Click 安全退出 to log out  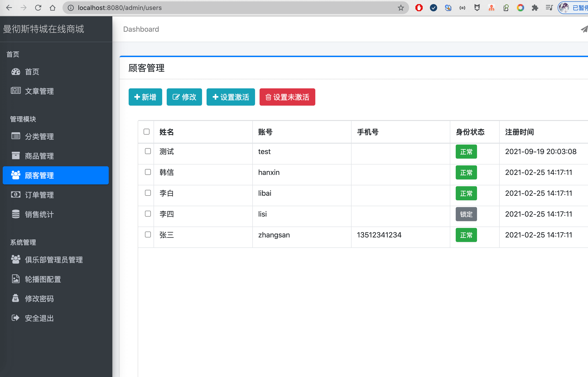pos(56,318)
